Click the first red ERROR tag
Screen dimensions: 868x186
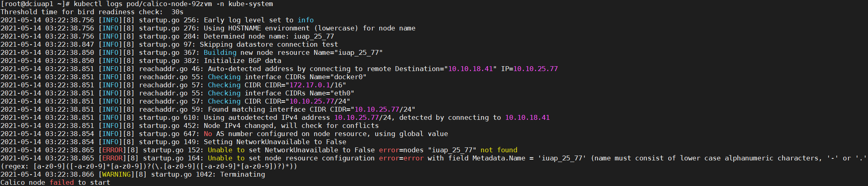point(112,150)
